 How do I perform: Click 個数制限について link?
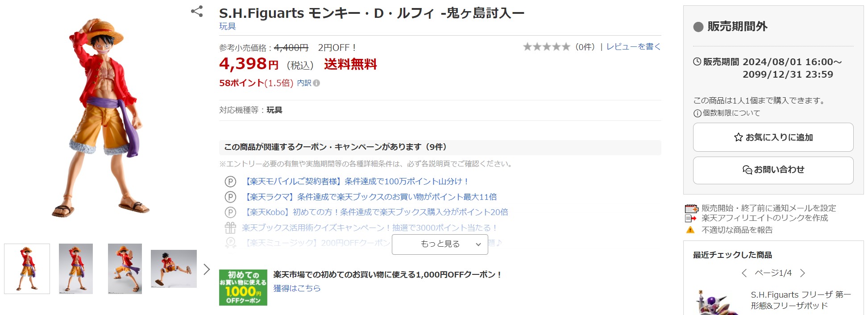pyautogui.click(x=731, y=113)
